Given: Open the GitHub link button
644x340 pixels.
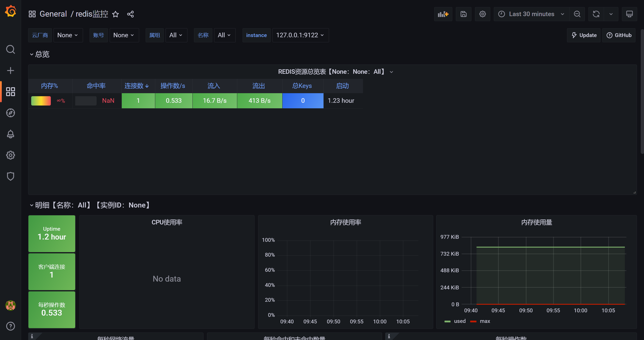Looking at the screenshot, I should pos(619,35).
